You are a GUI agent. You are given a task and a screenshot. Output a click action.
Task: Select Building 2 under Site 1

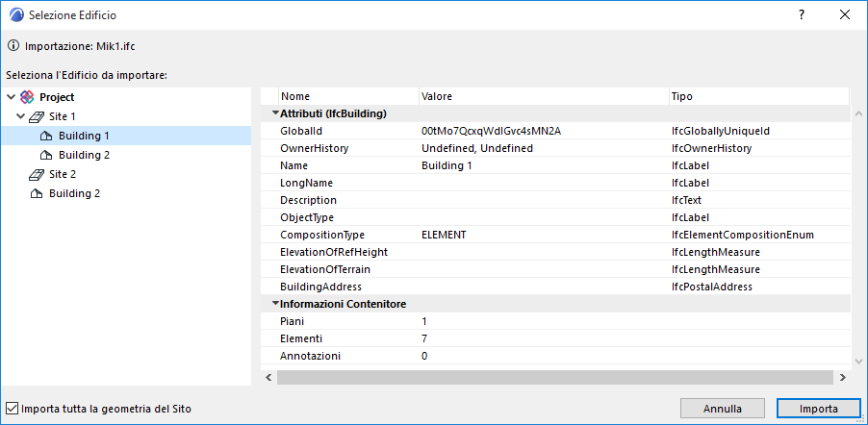84,155
